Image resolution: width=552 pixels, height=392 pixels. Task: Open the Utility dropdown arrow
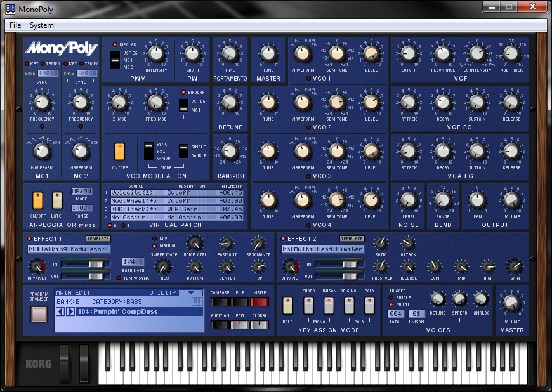click(x=191, y=293)
